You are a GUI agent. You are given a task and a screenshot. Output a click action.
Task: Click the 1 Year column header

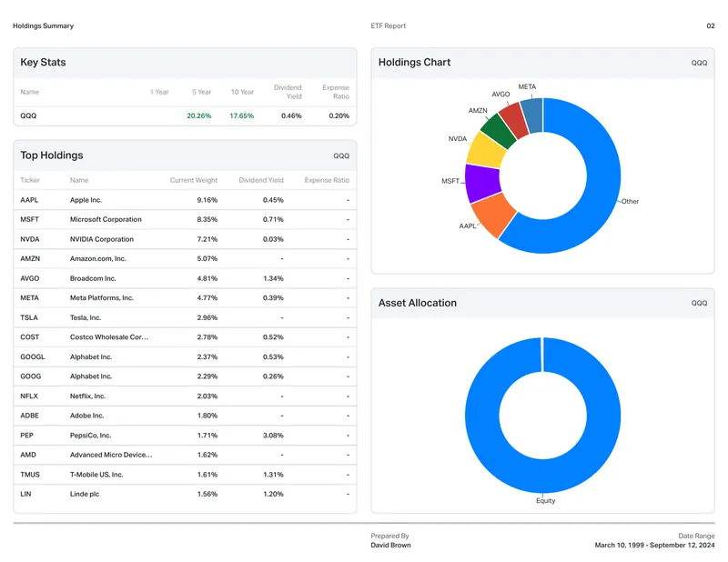(159, 92)
